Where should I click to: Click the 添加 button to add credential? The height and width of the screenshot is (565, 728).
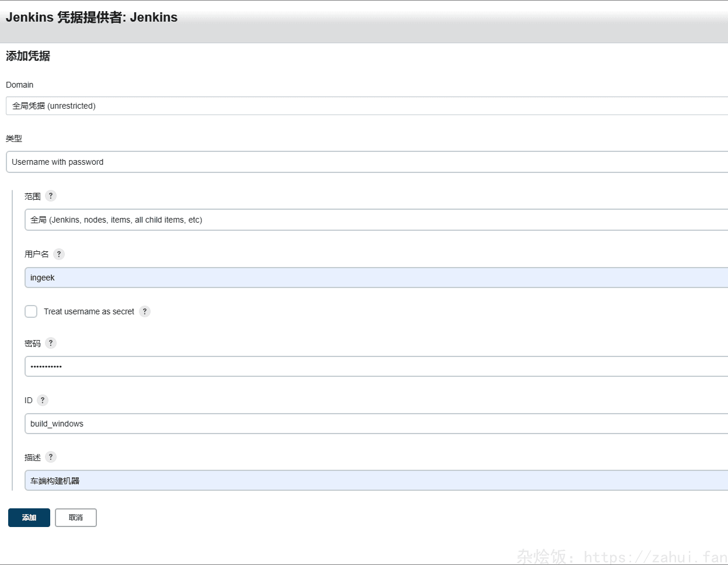click(x=29, y=517)
